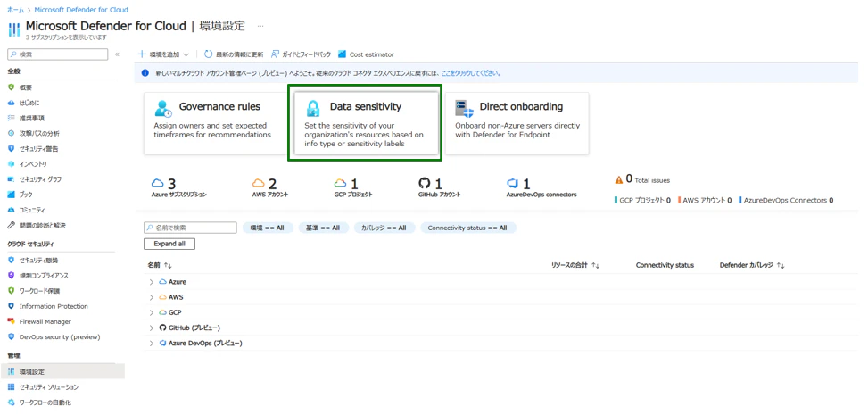Click the 規制コンプライアンス icon
The image size is (868, 415).
(11, 276)
